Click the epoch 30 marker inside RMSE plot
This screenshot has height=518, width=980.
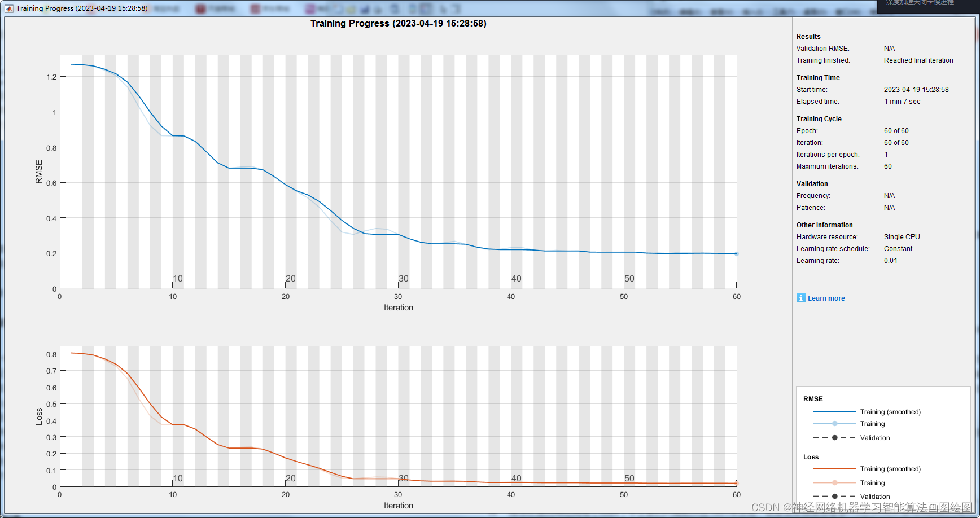[x=403, y=279]
